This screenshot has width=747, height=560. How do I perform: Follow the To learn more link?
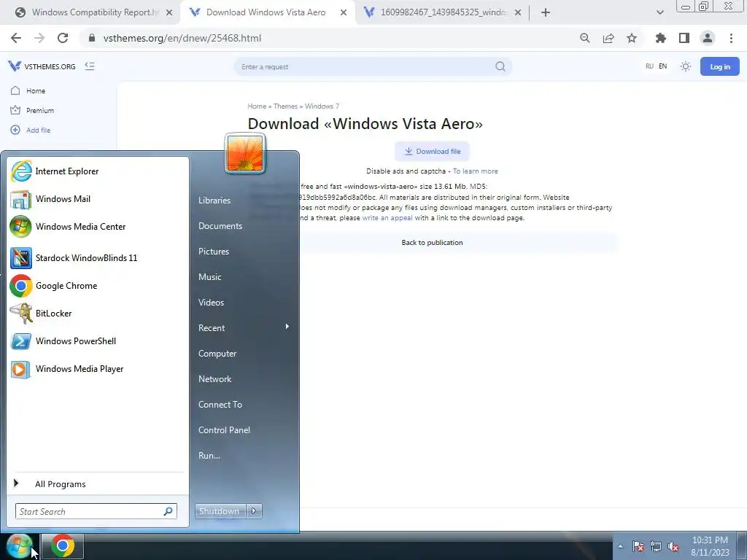[x=475, y=171]
